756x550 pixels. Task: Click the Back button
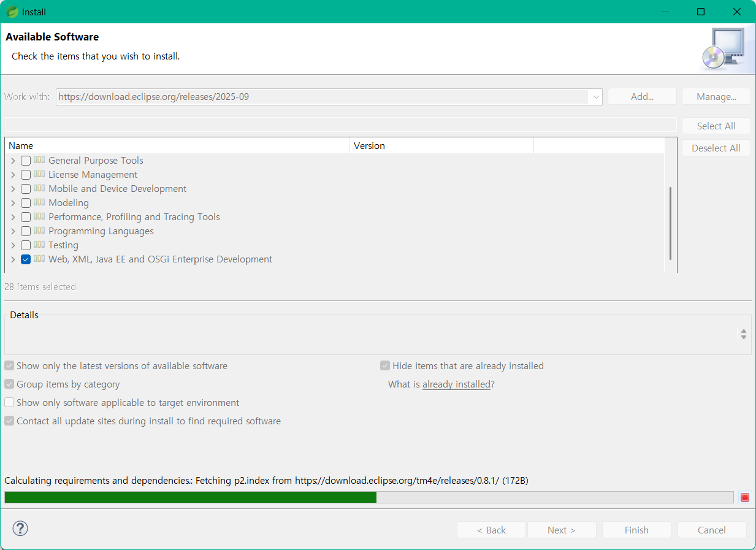point(491,530)
